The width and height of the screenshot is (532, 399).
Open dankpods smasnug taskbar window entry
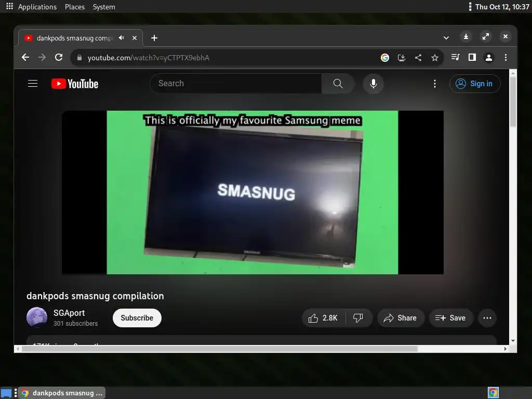(x=62, y=393)
